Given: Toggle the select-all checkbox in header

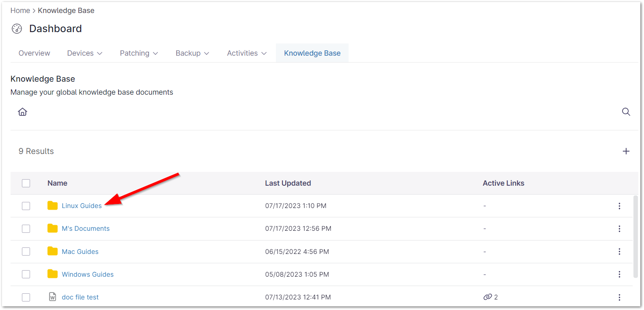Looking at the screenshot, I should click(26, 183).
